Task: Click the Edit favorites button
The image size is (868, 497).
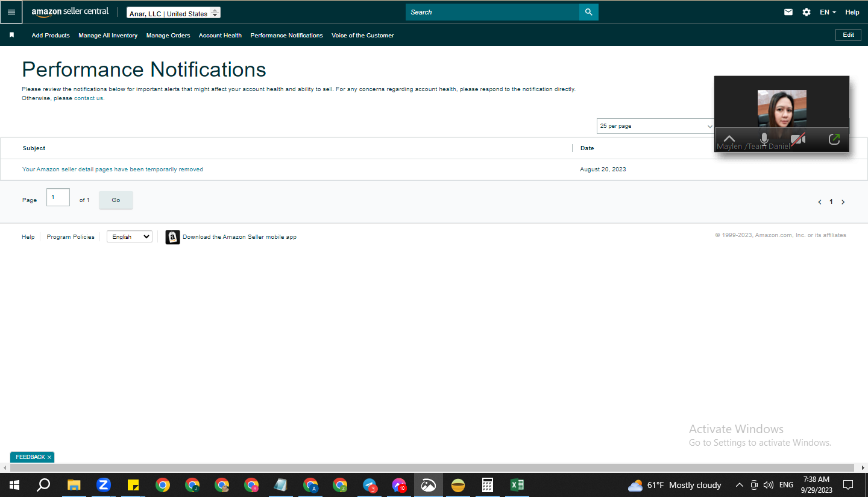Action: point(848,35)
